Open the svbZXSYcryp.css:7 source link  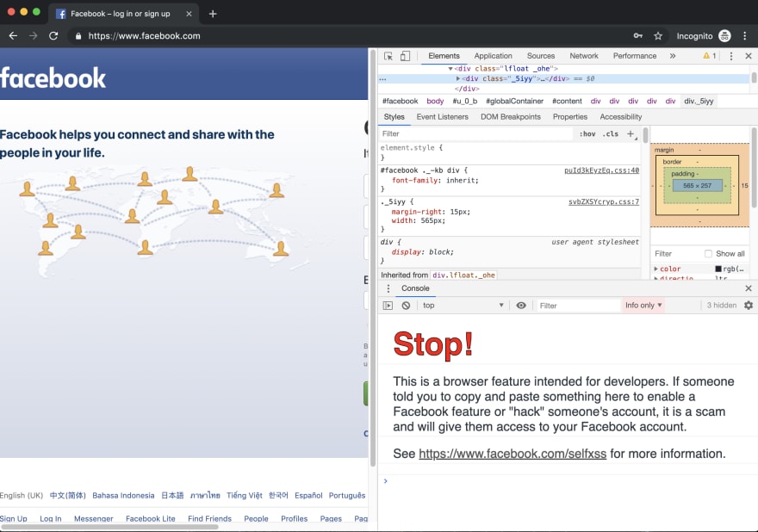pyautogui.click(x=603, y=201)
